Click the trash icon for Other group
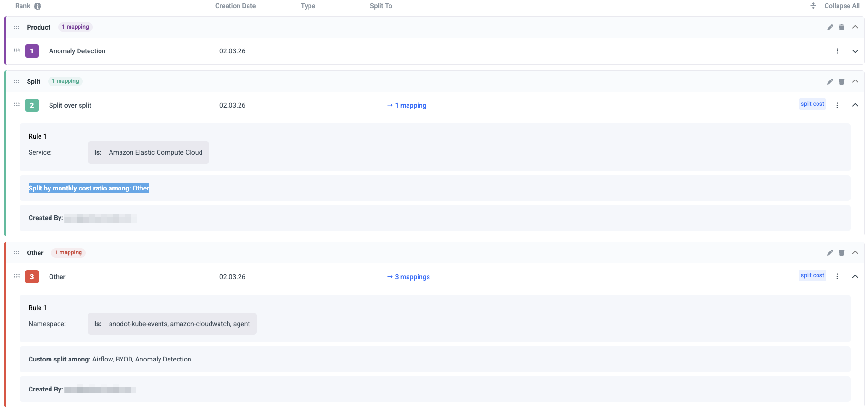The height and width of the screenshot is (411, 868). [x=841, y=253]
